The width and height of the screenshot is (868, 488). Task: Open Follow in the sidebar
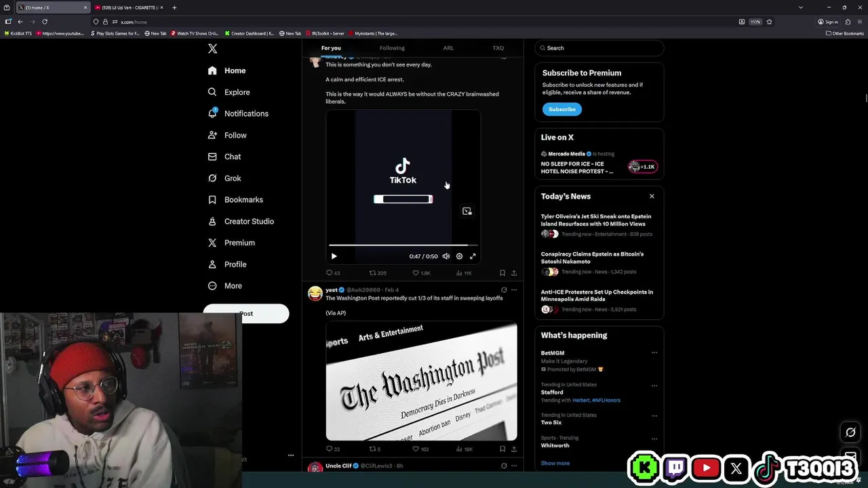click(227, 136)
